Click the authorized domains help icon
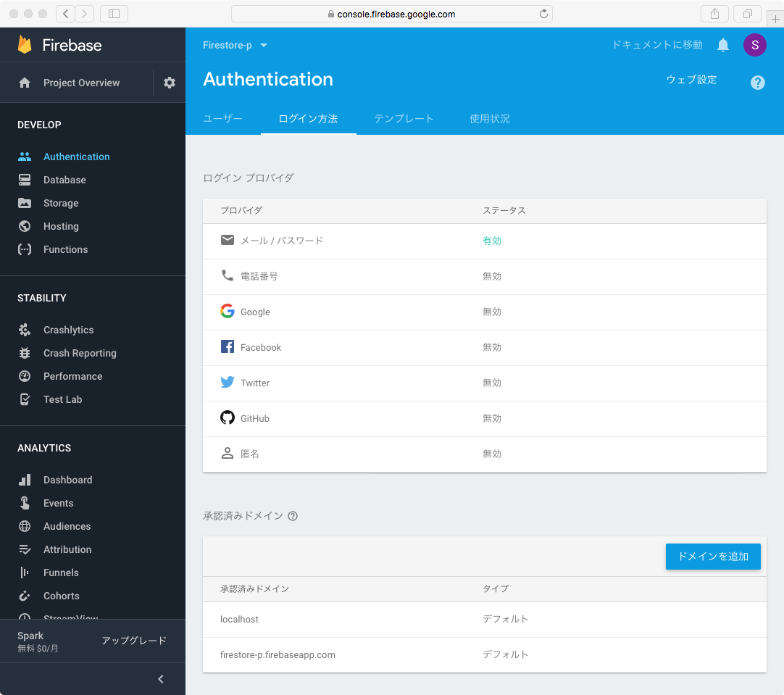This screenshot has width=784, height=695. pos(293,516)
